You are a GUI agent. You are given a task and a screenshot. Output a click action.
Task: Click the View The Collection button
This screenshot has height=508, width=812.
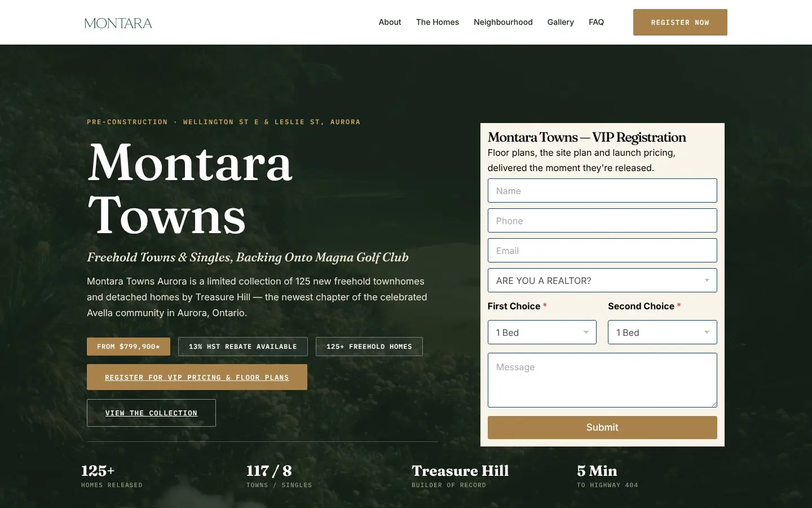[151, 413]
